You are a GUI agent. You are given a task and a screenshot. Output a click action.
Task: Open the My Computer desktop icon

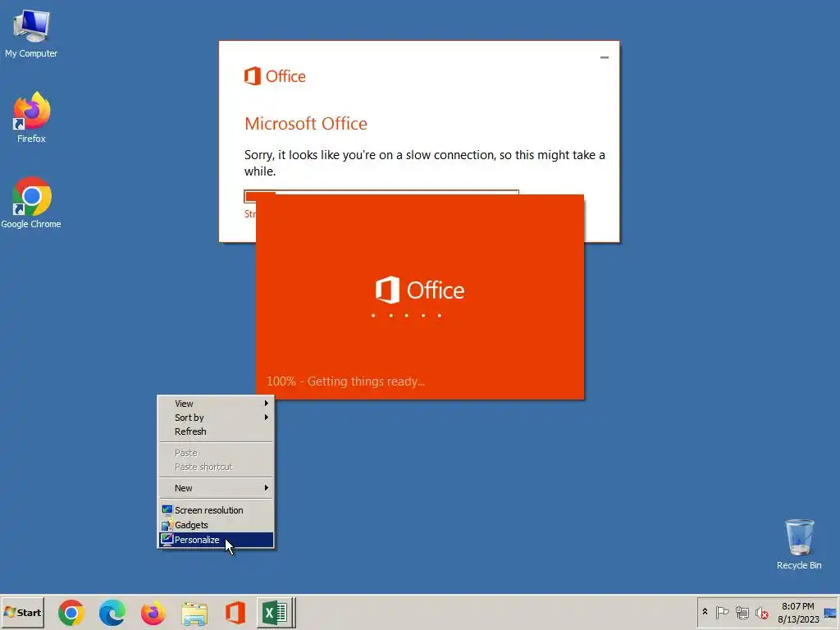click(31, 33)
